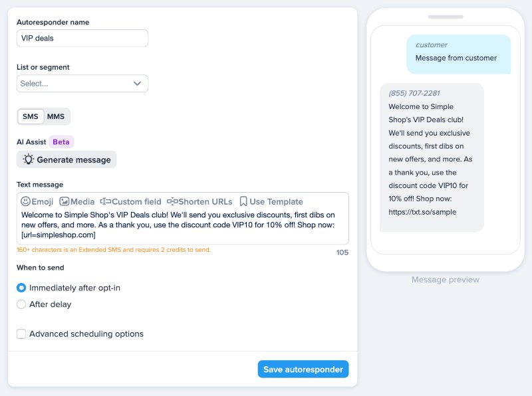532x396 pixels.
Task: Select the After delay radio option
Action: (x=21, y=304)
